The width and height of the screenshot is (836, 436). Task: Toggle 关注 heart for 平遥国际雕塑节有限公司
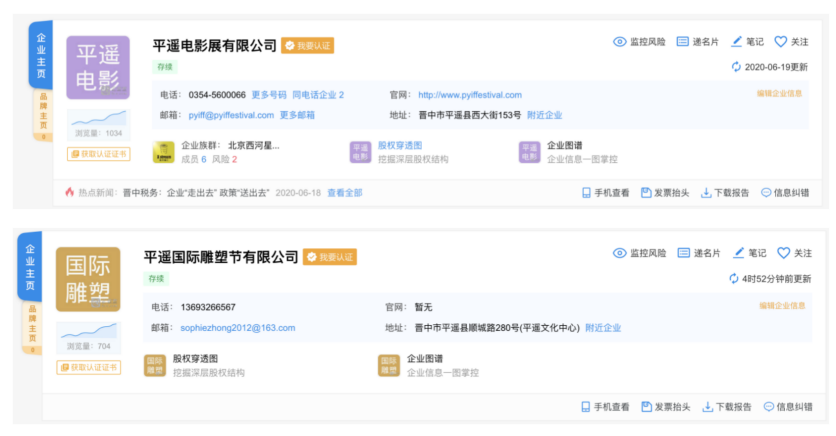(783, 253)
